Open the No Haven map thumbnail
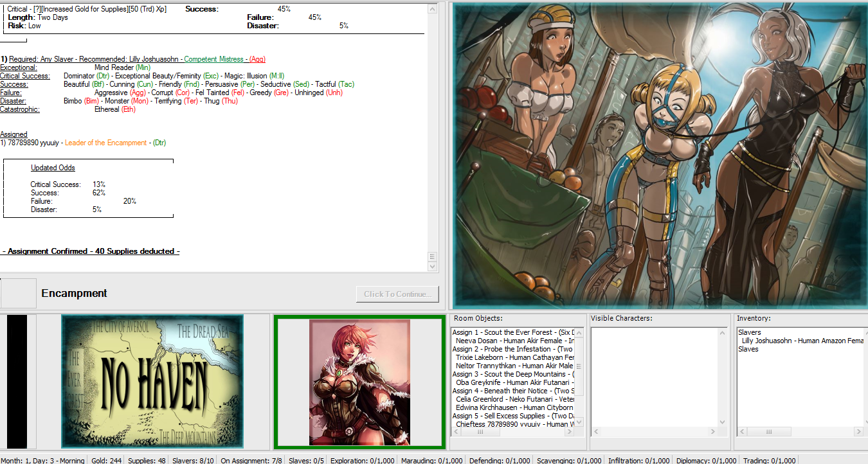Viewport: 868px width, 464px height. click(x=152, y=381)
